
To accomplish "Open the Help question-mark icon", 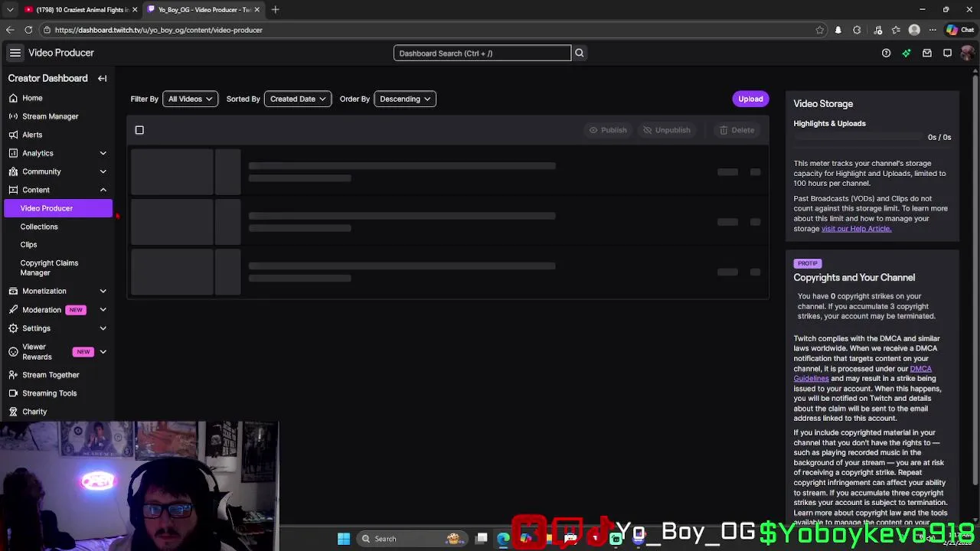I will click(886, 53).
